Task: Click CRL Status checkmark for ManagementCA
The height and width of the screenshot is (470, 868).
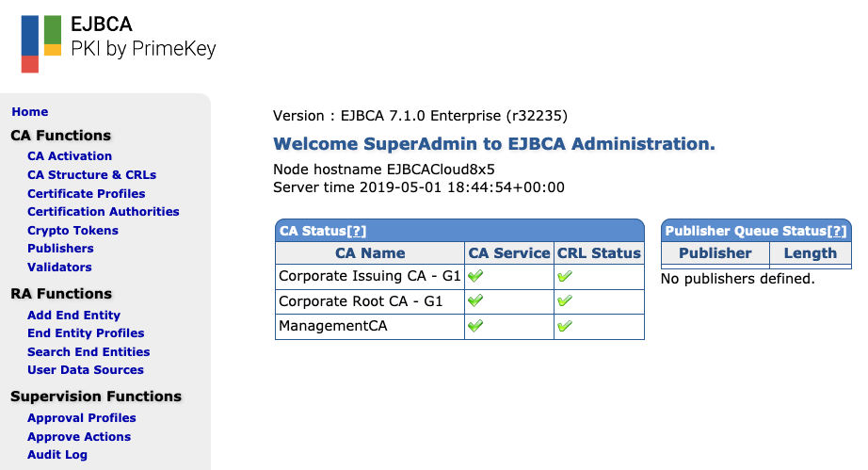Action: 564,326
